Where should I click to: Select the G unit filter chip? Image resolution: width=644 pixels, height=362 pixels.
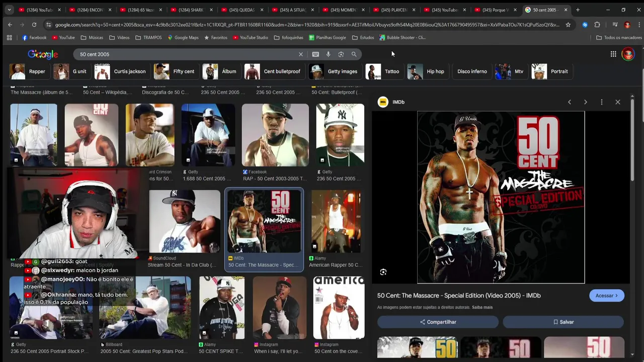[x=71, y=71]
